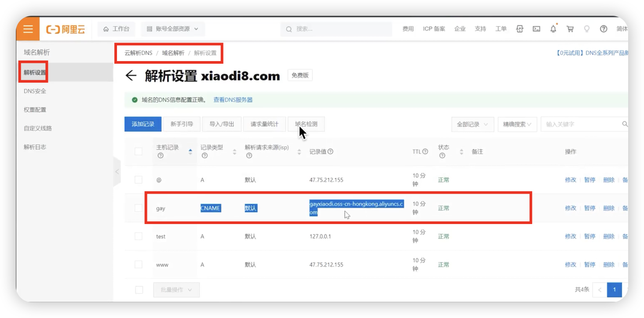644x318 pixels.
Task: Click the help icon under 主机记录
Action: (160, 155)
